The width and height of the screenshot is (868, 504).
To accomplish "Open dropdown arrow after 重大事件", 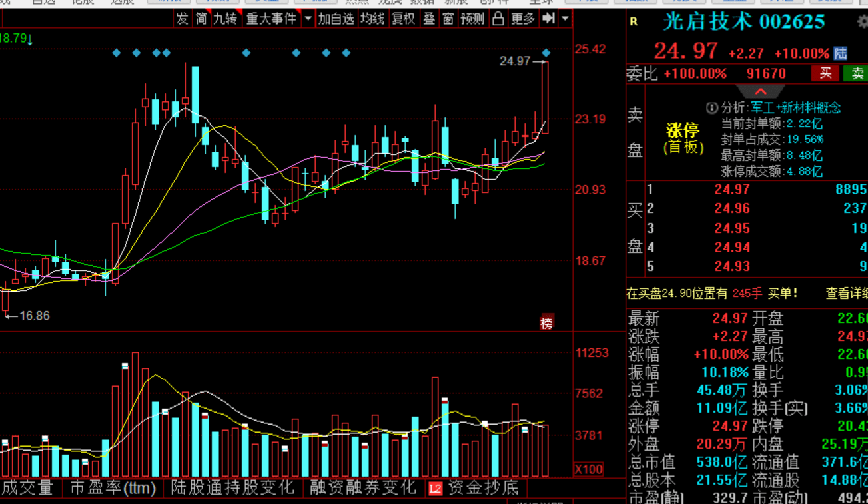I will pos(308,19).
